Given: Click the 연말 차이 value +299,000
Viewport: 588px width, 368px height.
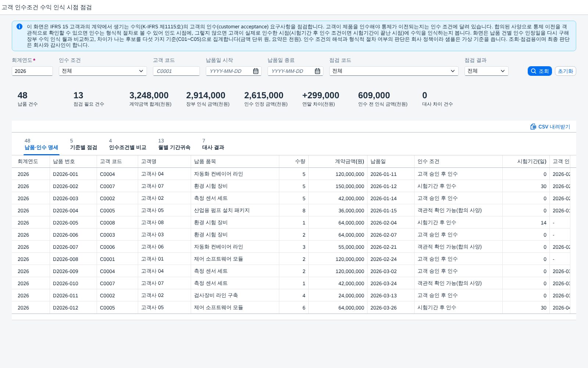Looking at the screenshot, I should pos(321,95).
